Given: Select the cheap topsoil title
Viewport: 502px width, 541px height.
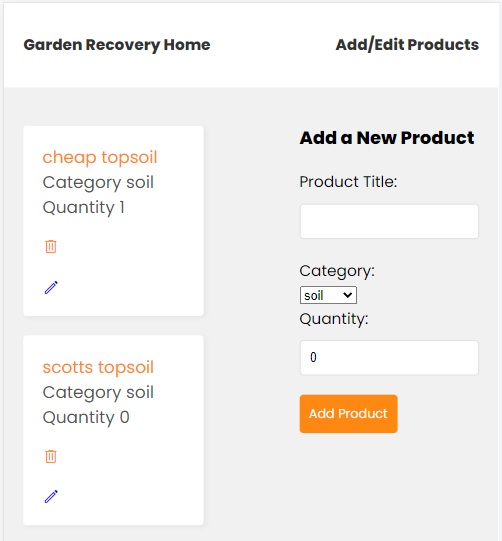Looking at the screenshot, I should point(100,158).
